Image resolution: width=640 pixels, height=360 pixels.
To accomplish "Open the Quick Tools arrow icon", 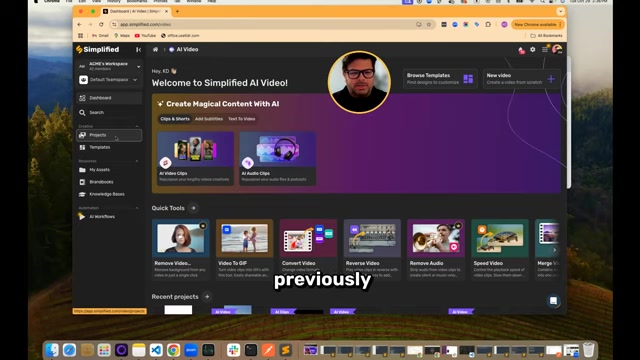I will pyautogui.click(x=193, y=208).
